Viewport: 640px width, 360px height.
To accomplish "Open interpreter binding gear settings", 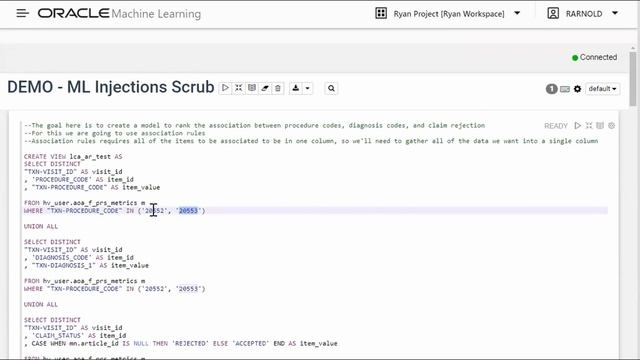I will coord(577,89).
